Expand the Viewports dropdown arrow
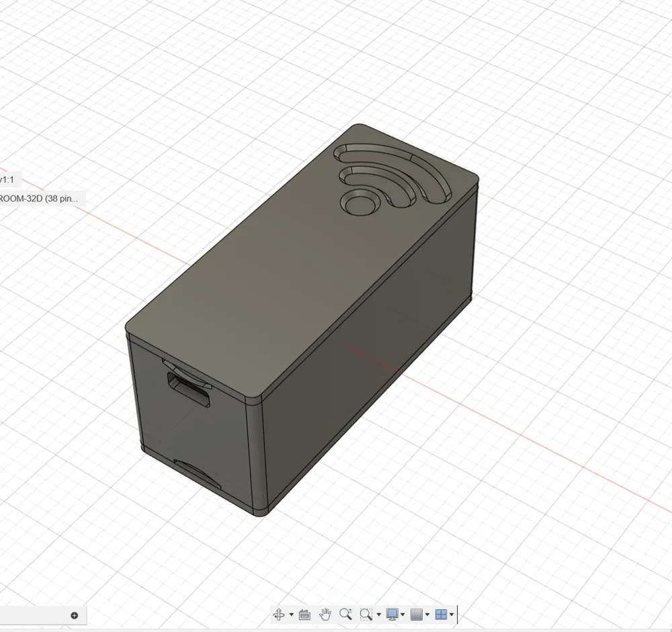 [452, 615]
